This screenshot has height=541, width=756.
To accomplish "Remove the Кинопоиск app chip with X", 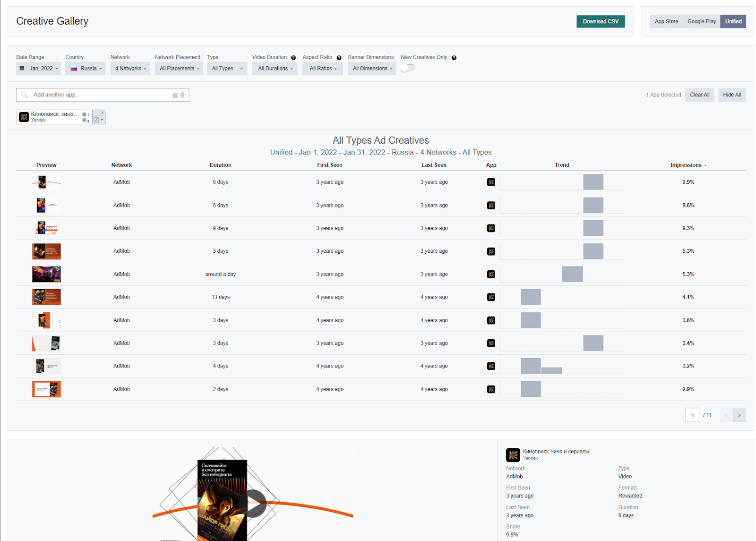I will (x=102, y=113).
